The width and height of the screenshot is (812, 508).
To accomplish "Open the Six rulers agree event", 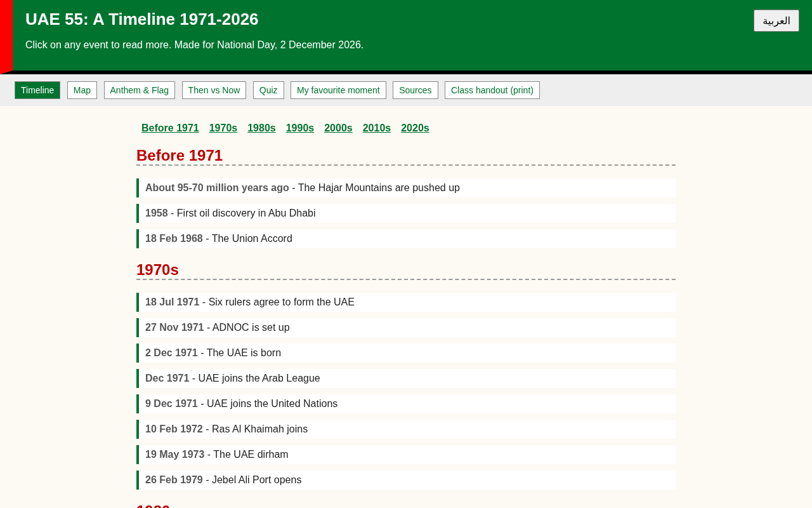I will pyautogui.click(x=406, y=302).
